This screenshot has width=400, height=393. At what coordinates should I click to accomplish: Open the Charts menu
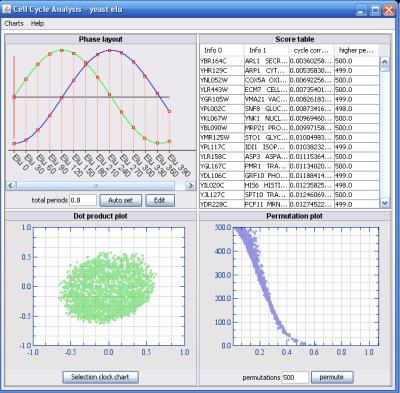click(14, 24)
